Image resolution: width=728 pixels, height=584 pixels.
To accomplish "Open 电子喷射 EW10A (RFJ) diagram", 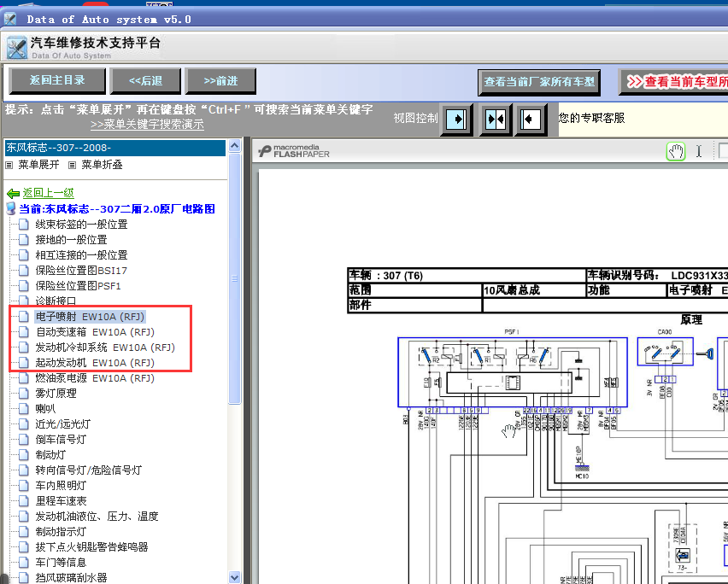I will (x=90, y=317).
